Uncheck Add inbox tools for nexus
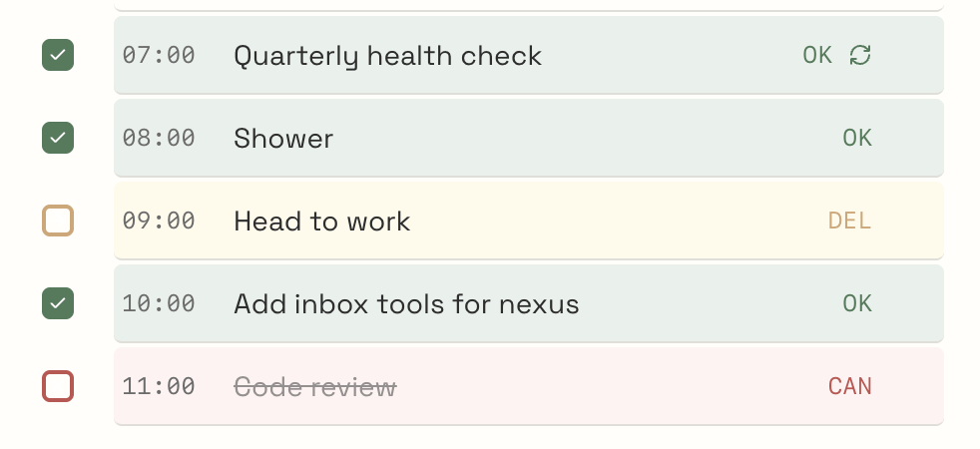The height and width of the screenshot is (449, 980). coord(58,303)
